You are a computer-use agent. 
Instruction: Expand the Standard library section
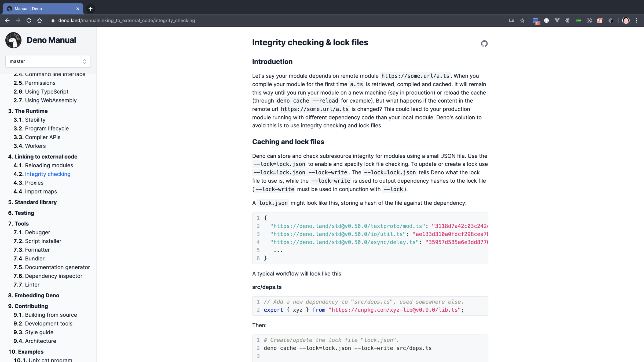[35, 202]
